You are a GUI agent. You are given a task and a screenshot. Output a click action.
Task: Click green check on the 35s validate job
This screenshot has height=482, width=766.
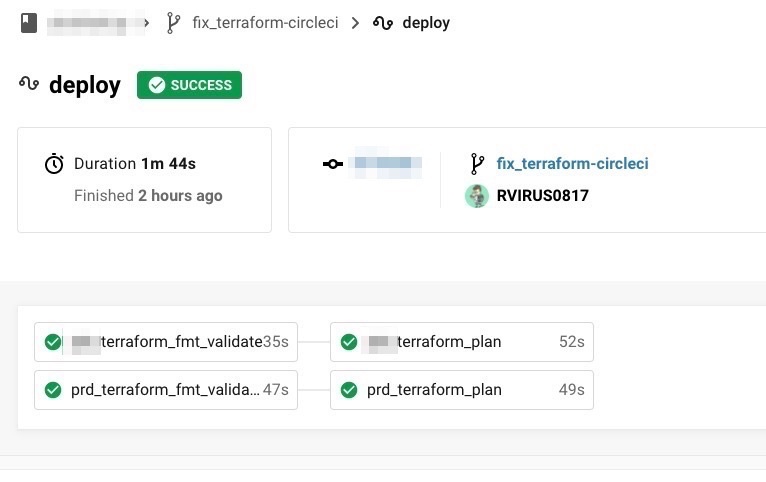[53, 342]
